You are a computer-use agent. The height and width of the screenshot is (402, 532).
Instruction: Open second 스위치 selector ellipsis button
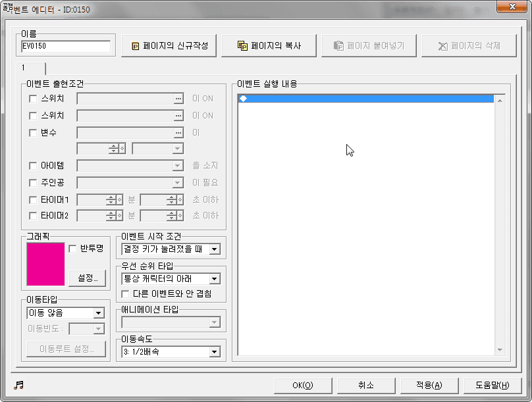(178, 116)
